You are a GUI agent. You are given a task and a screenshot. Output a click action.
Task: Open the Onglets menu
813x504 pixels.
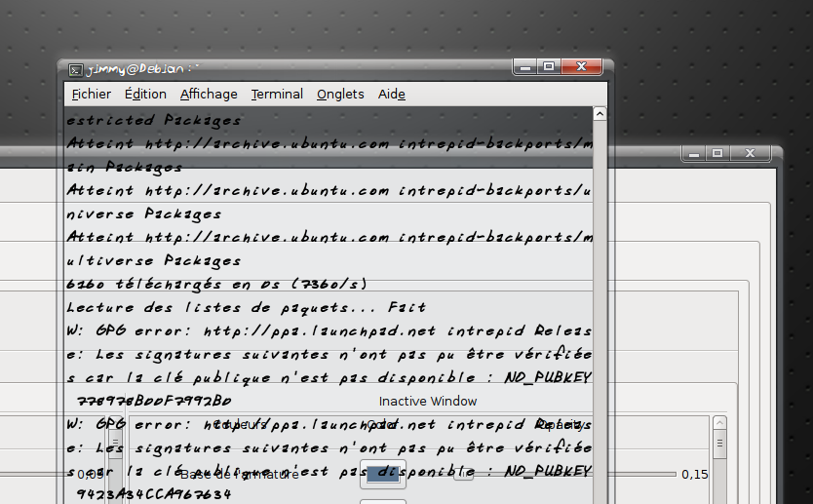[x=340, y=95]
